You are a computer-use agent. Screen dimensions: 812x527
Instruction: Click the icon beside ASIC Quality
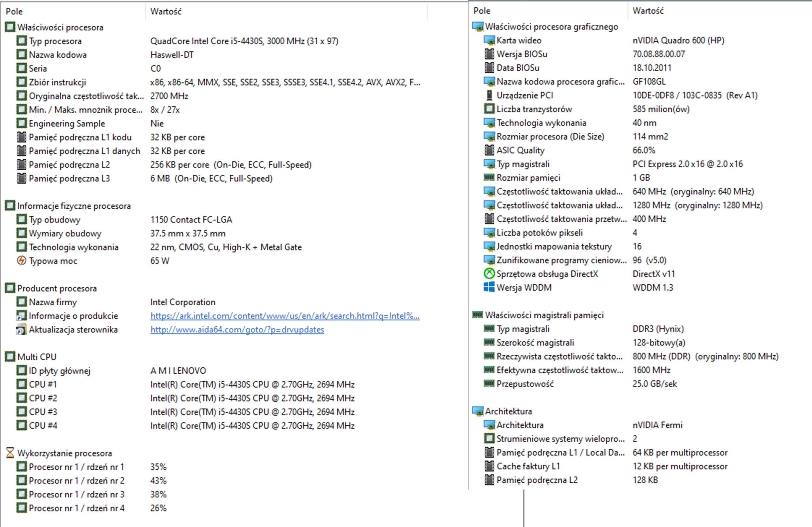coord(489,150)
